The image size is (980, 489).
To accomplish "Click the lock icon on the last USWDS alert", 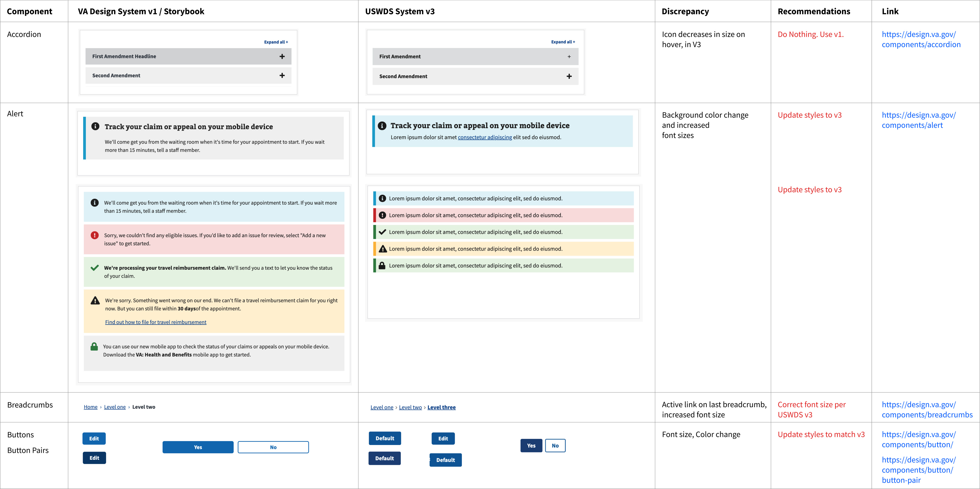I will point(382,265).
